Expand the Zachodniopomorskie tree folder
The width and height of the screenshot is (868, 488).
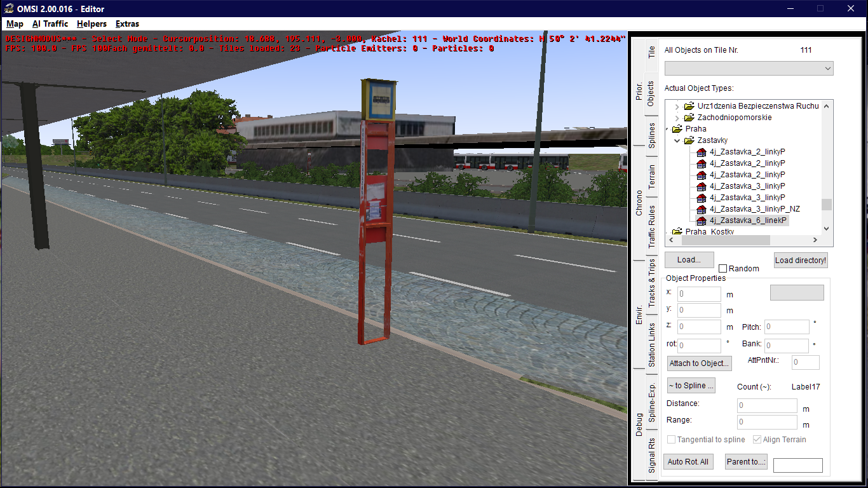(x=677, y=118)
